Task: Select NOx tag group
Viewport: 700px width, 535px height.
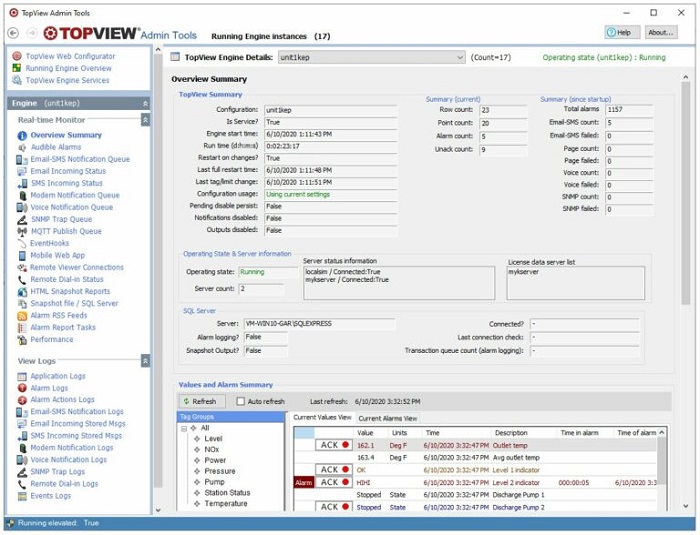Action: point(212,450)
